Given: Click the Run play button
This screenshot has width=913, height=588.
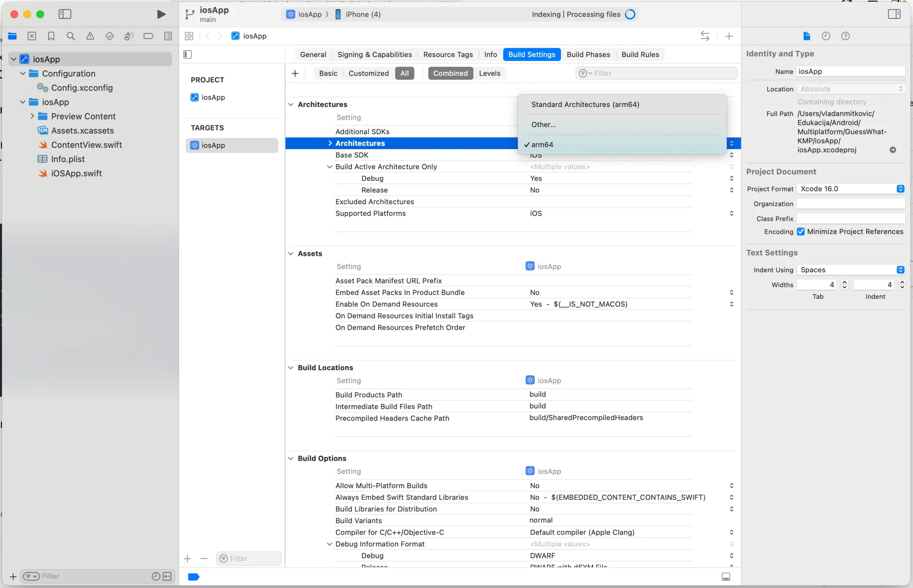Looking at the screenshot, I should pyautogui.click(x=161, y=14).
